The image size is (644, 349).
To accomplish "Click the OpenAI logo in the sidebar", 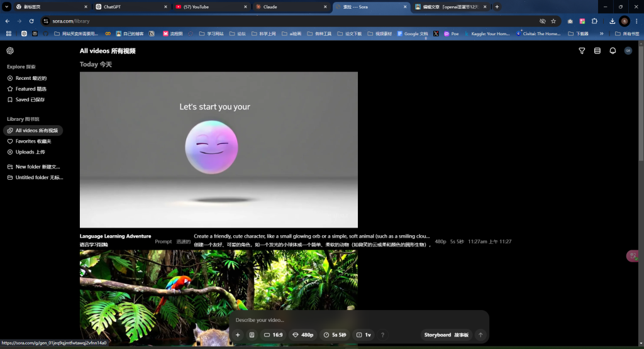I will [x=10, y=51].
